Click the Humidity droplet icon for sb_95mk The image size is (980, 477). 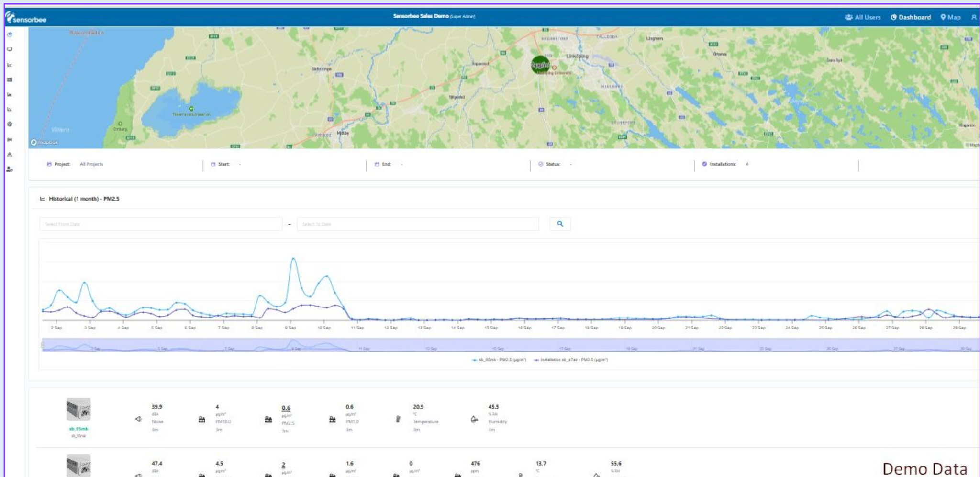click(x=474, y=419)
